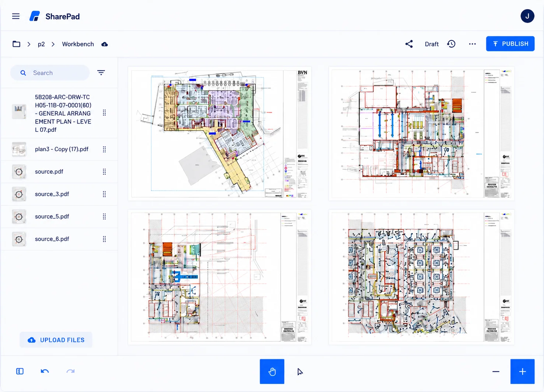Select source_3.pdf in the file list
This screenshot has height=392, width=544.
point(59,194)
